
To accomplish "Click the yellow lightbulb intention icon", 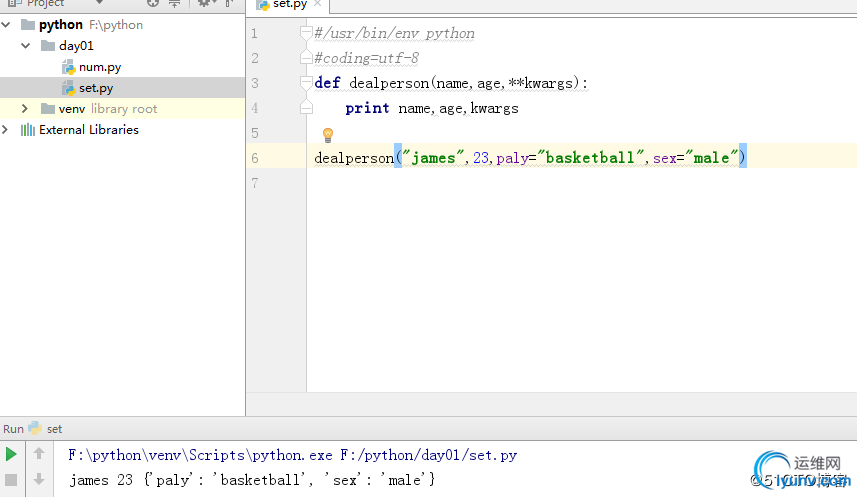I will pos(328,135).
